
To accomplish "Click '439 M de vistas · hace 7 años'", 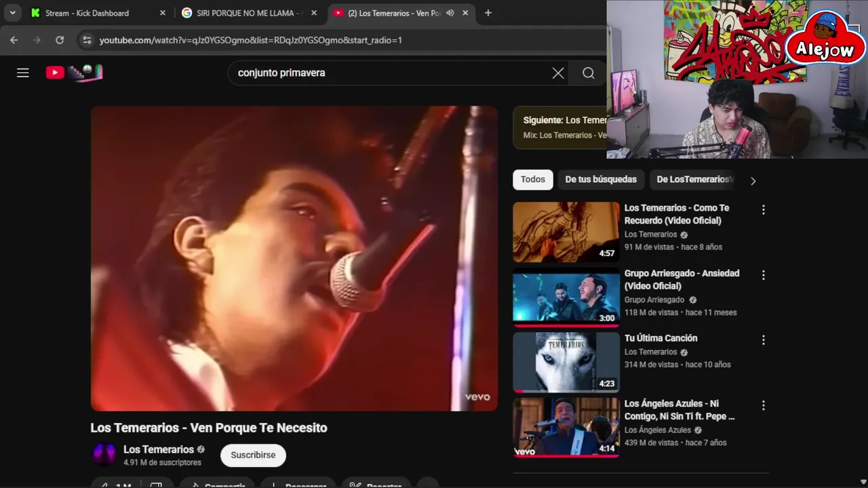I will click(675, 443).
